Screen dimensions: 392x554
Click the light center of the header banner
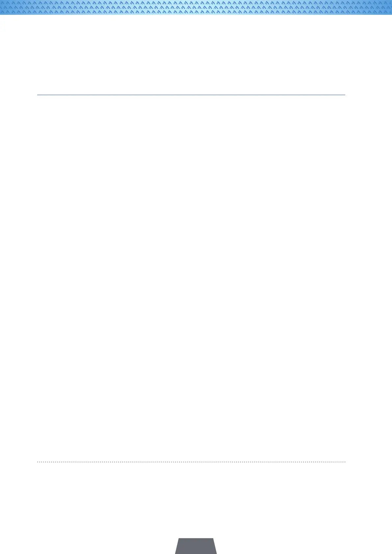tap(196, 7)
